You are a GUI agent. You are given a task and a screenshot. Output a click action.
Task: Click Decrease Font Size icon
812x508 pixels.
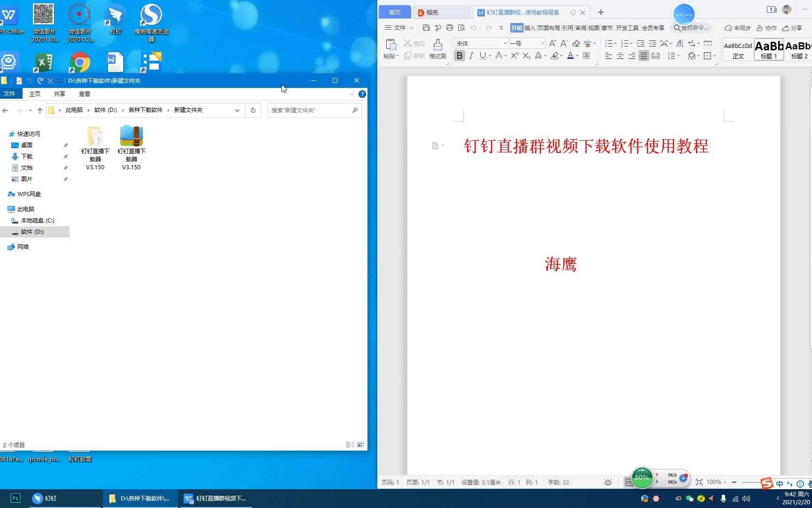564,43
